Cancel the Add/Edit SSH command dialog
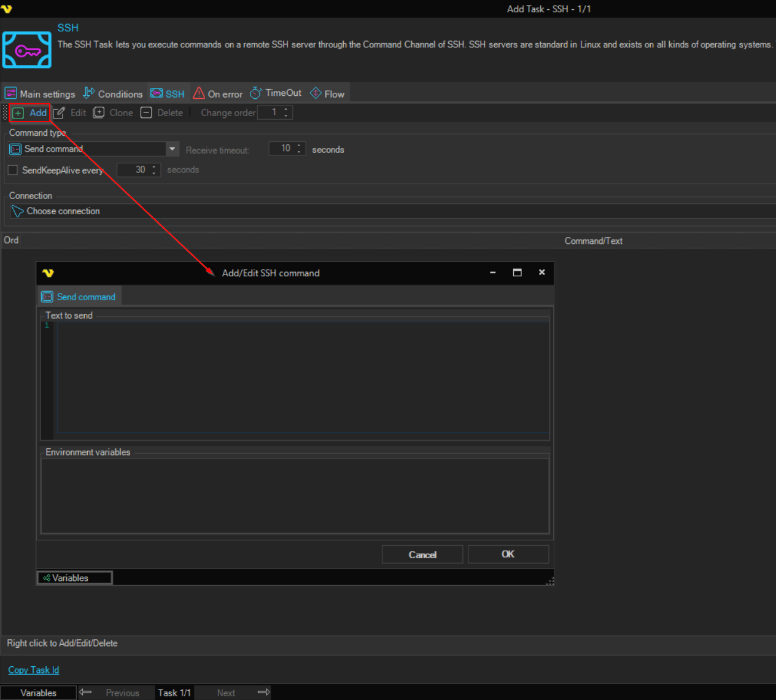This screenshot has height=700, width=776. (422, 554)
